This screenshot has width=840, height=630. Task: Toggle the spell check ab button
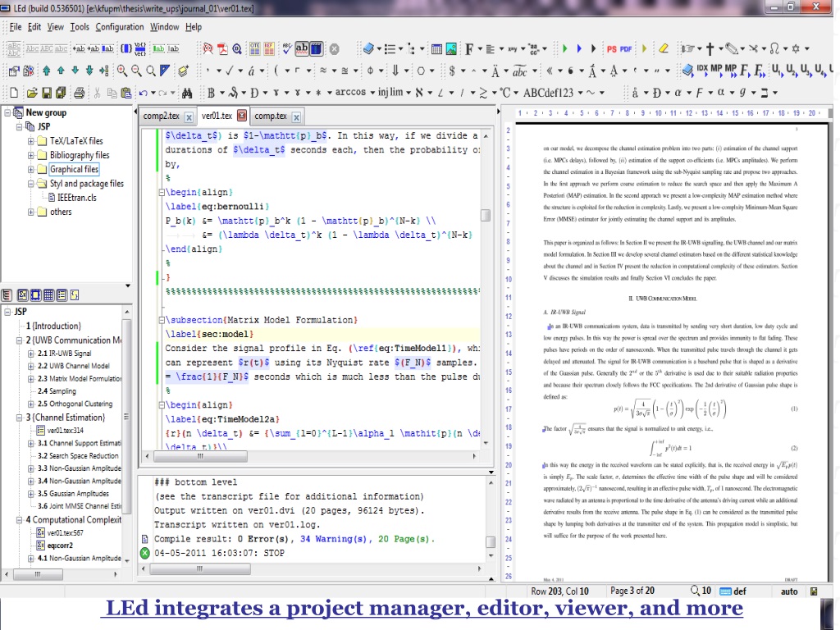[x=302, y=49]
